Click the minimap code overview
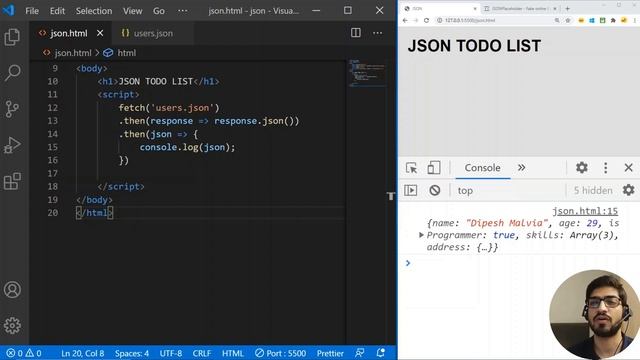The width and height of the screenshot is (640, 360). [x=366, y=73]
